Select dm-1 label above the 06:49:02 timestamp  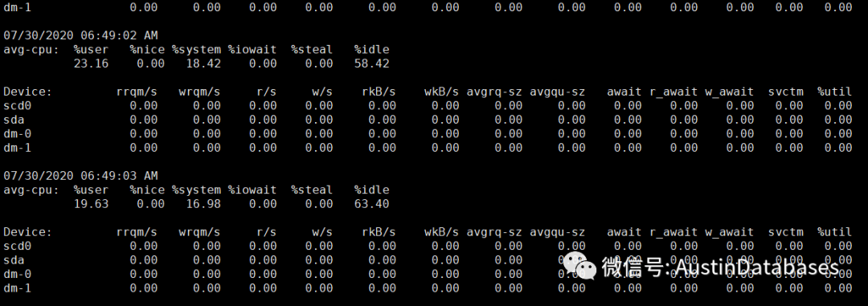click(x=18, y=7)
